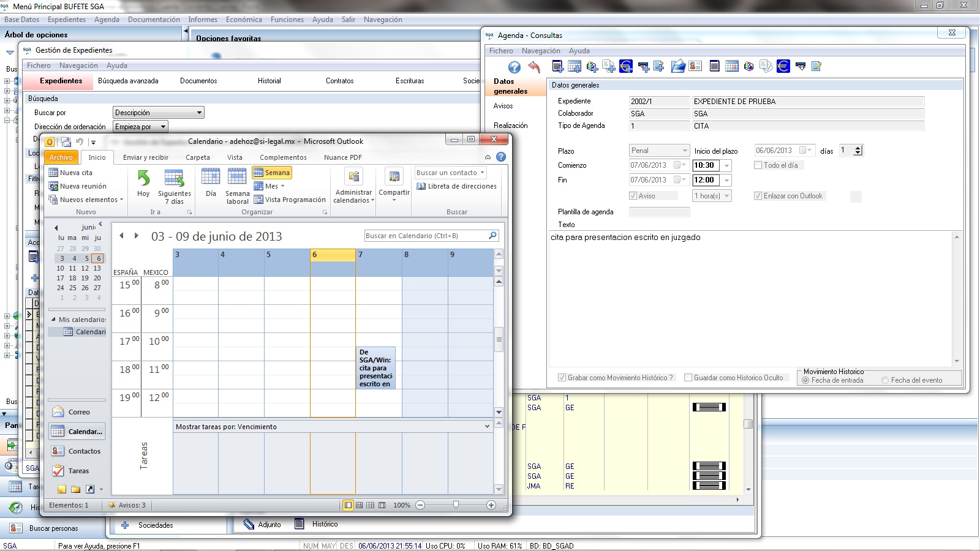
Task: Click the Buscar en Calendario search field
Action: pos(426,236)
